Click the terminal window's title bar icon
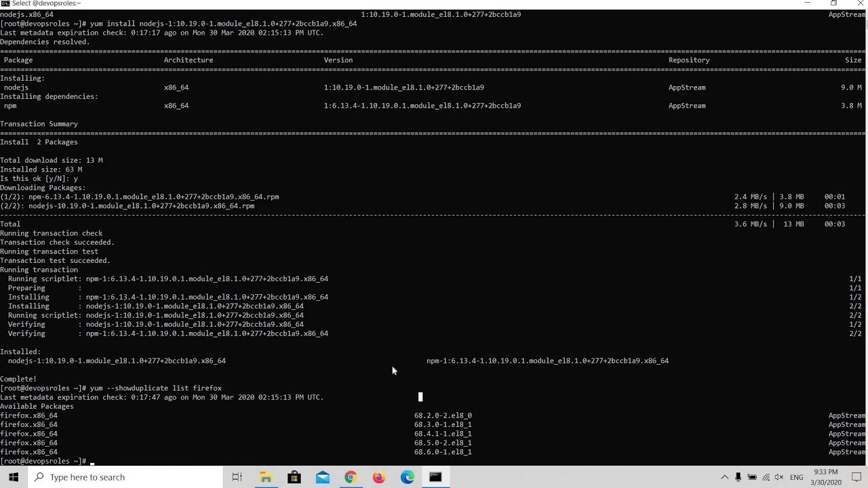The width and height of the screenshot is (868, 488). point(5,3)
